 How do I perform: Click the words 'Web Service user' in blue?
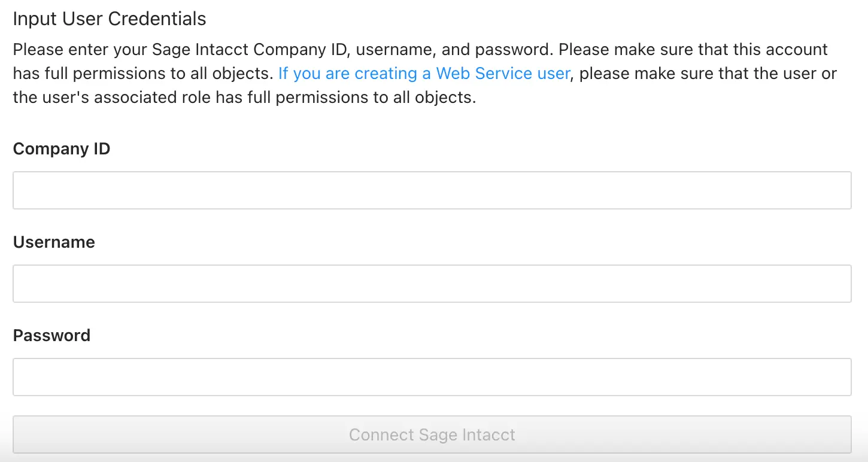[503, 73]
